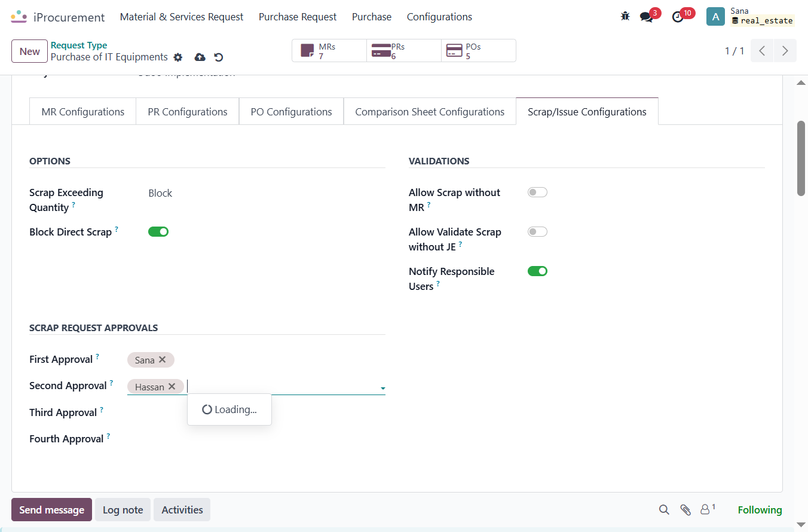Go to Request Type breadcrumb link
The image size is (808, 532).
tap(79, 45)
